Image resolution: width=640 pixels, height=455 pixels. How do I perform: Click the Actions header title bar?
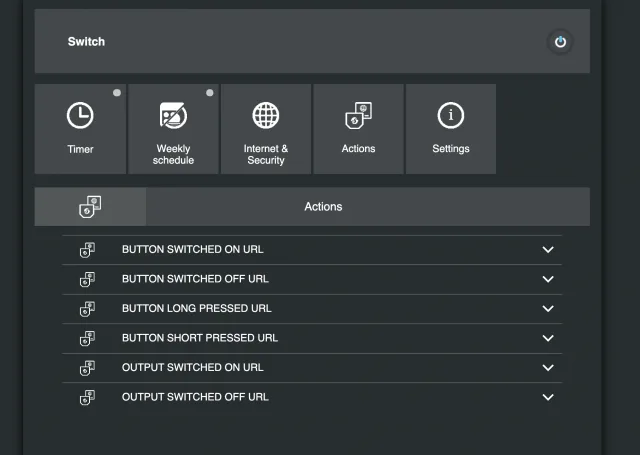coord(323,207)
